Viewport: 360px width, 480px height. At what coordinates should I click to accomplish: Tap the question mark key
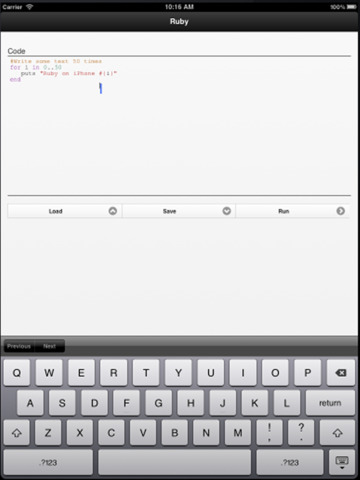pos(301,433)
